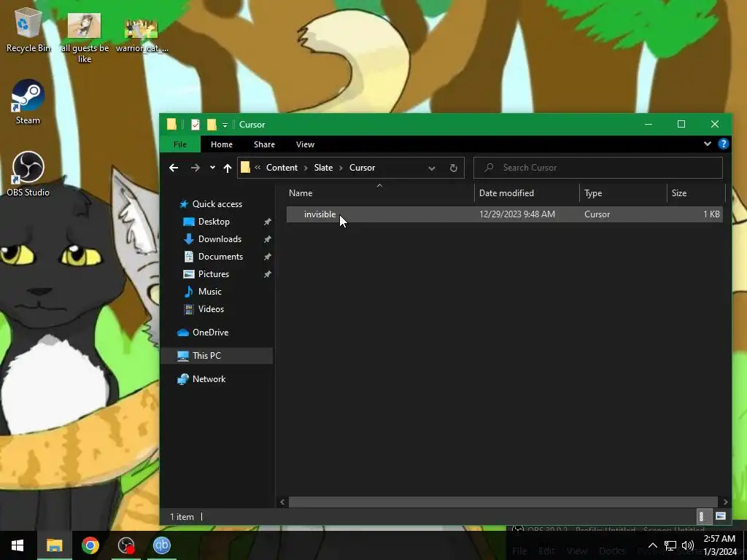Click the Forward navigation arrow
747x560 pixels.
tap(196, 168)
